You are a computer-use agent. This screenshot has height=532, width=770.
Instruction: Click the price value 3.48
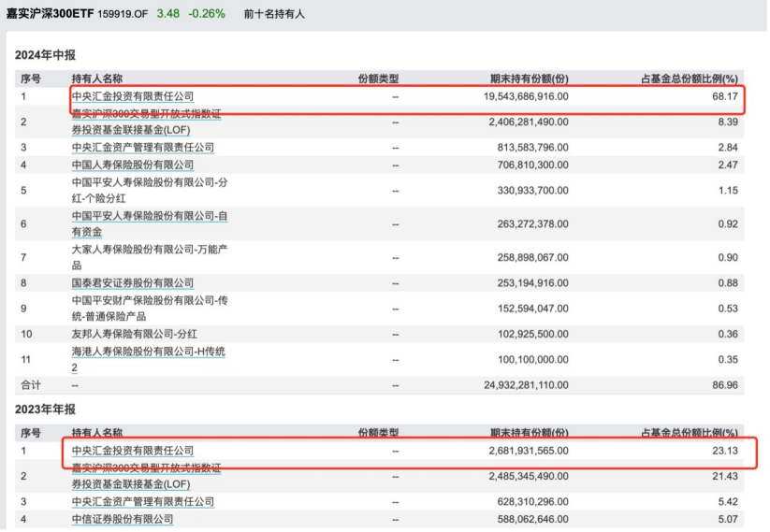168,14
